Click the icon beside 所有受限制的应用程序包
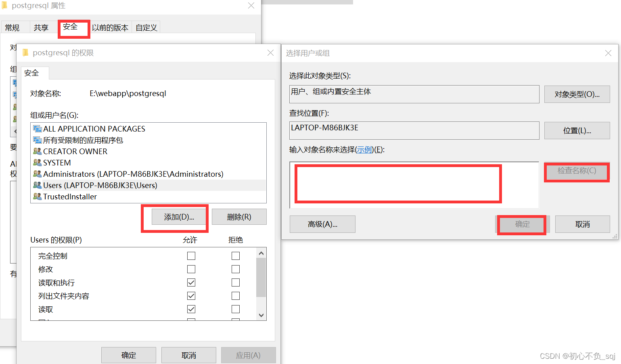Screen dimensions: 621x364 tap(37, 140)
